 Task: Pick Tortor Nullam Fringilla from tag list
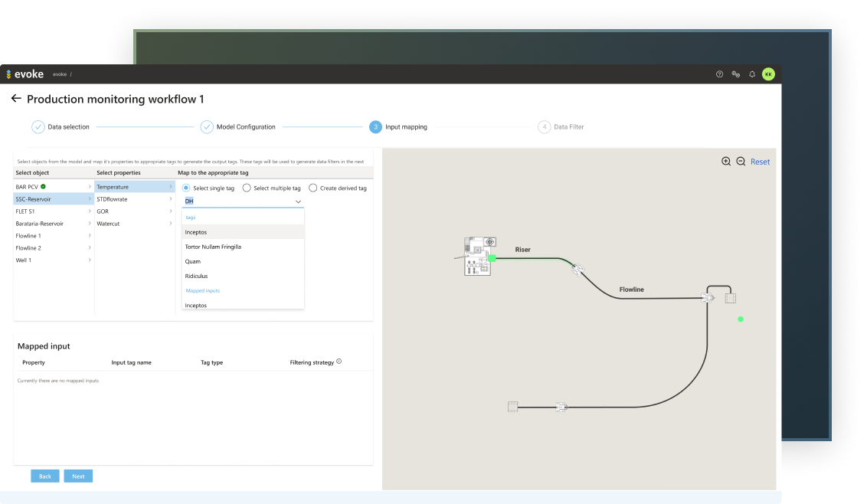(213, 247)
